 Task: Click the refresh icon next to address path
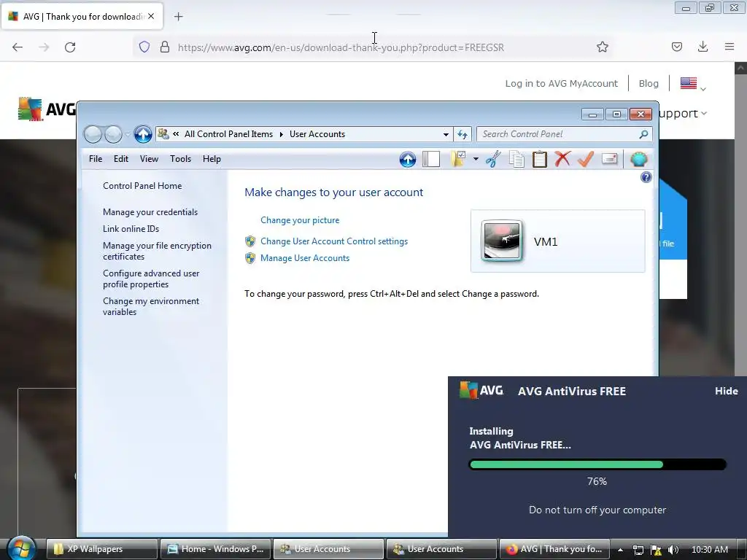pos(462,134)
